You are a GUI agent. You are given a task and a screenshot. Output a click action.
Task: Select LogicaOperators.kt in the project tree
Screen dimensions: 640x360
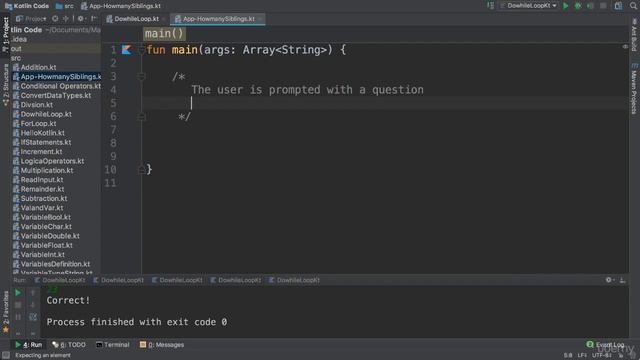click(48, 161)
